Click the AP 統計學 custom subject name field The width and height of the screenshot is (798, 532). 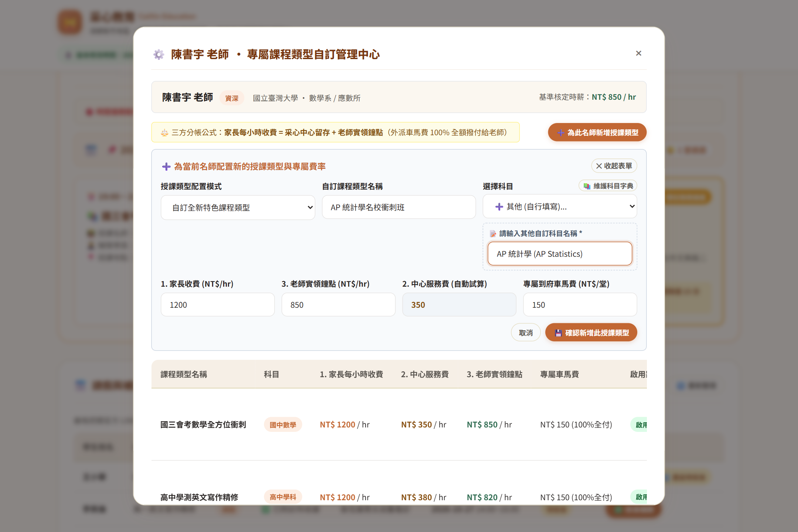[x=560, y=254]
